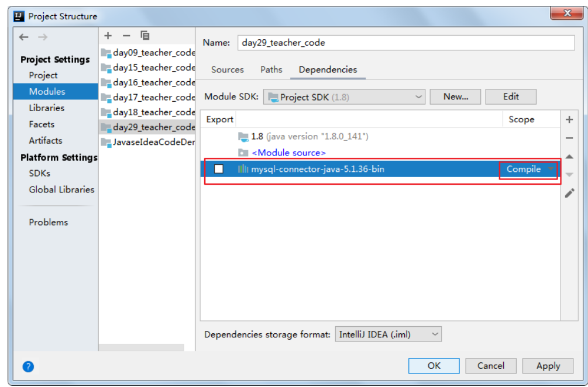The image size is (588, 387).
Task: Switch to the Dependencies tab
Action: point(328,70)
